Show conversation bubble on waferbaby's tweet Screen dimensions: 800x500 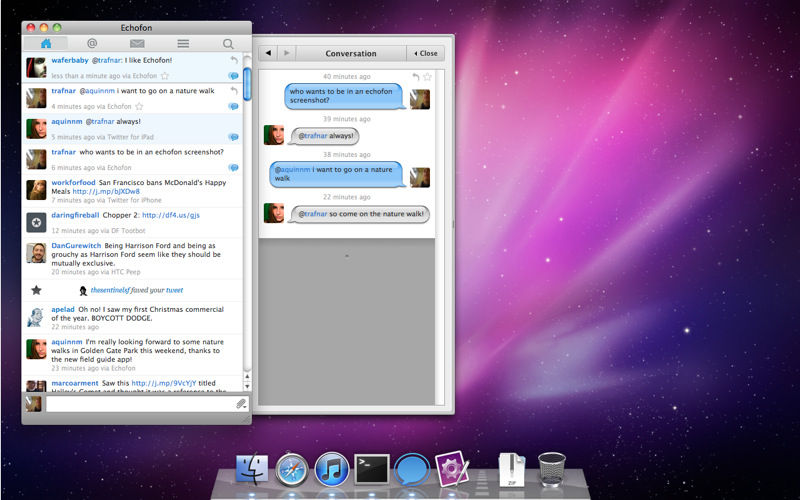tap(234, 76)
